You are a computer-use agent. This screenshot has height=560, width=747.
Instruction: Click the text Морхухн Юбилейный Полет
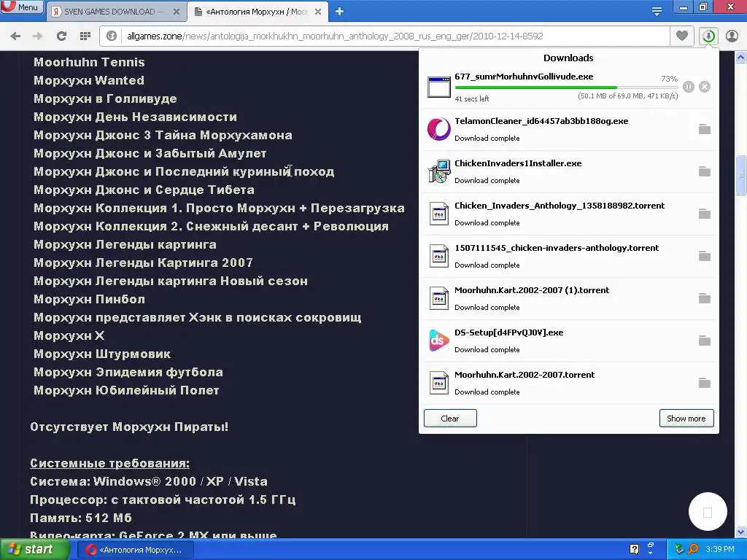[126, 391]
